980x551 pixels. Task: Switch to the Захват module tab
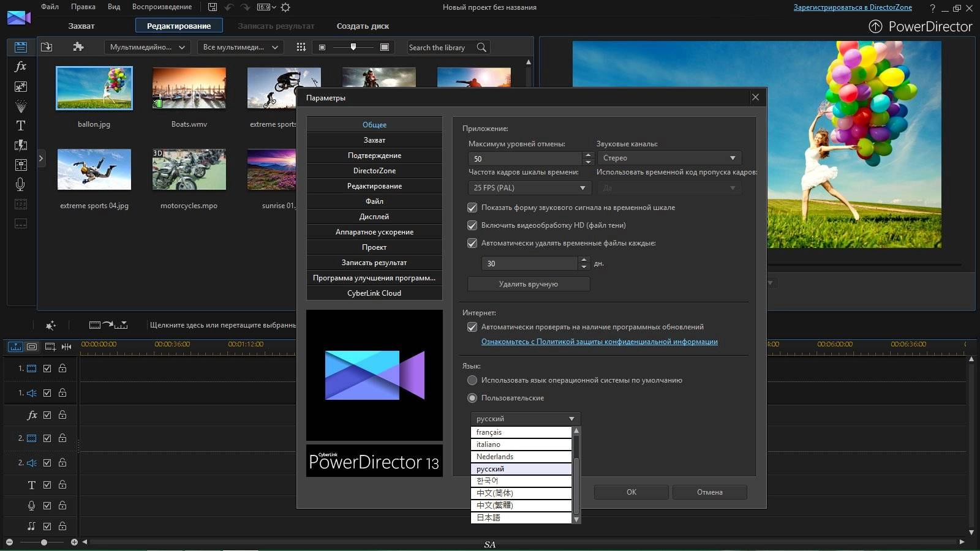click(81, 26)
